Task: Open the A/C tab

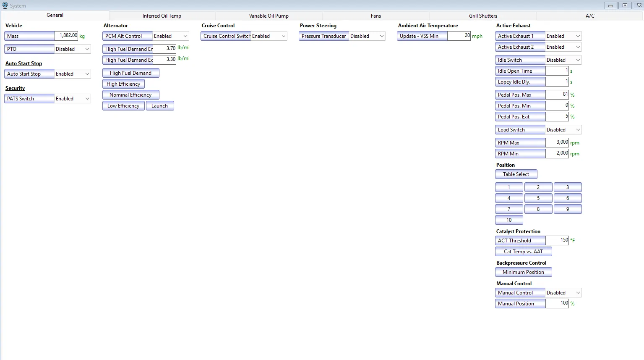Action: pyautogui.click(x=590, y=16)
